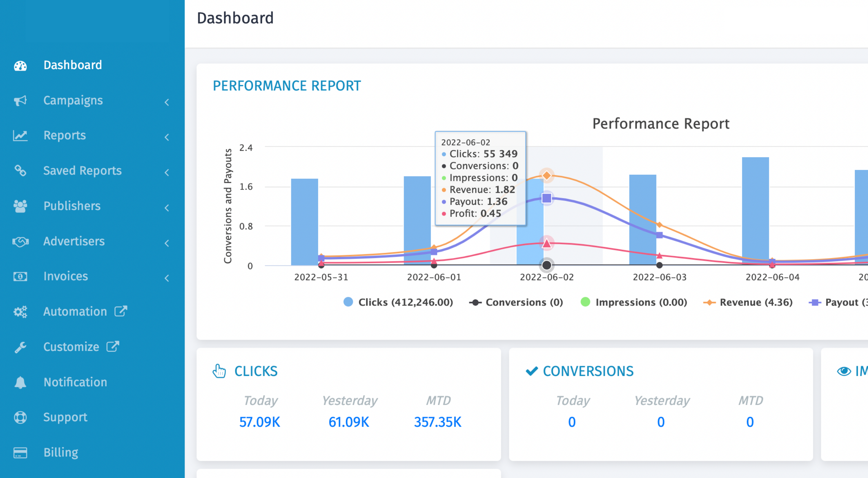Expand the Invoices submenu chevron
The image size is (868, 478).
pos(167,278)
